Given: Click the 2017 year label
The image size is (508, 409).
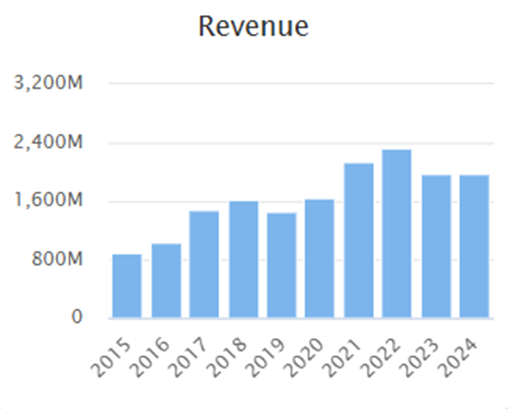Looking at the screenshot, I should (x=188, y=358).
